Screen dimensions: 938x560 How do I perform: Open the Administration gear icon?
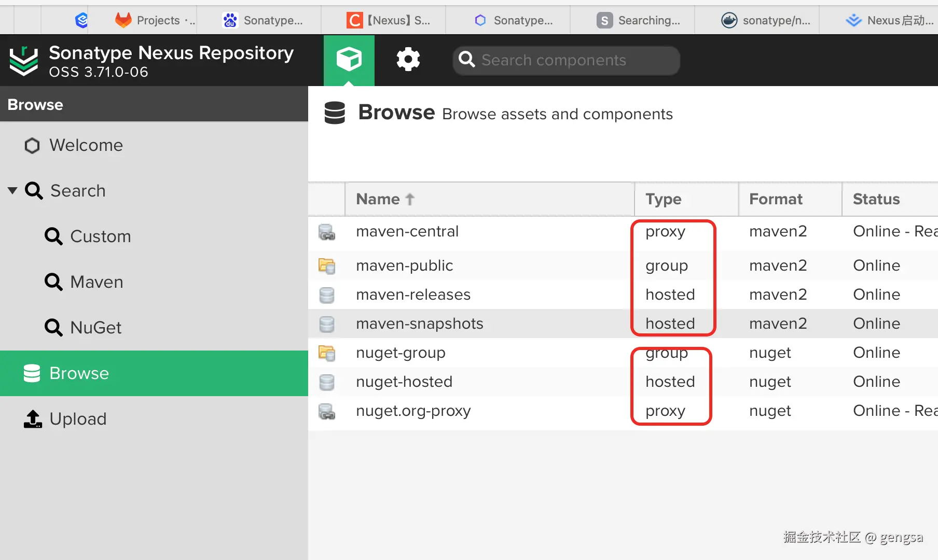click(x=408, y=59)
